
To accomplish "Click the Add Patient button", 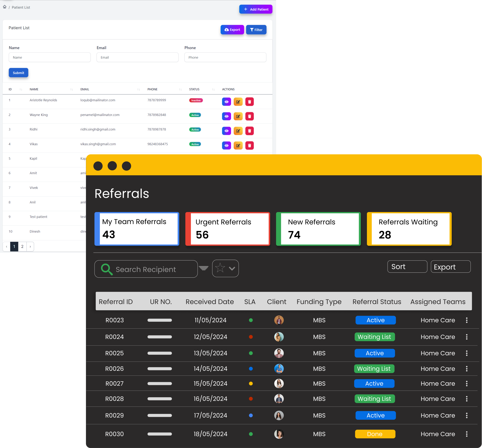I will click(255, 9).
